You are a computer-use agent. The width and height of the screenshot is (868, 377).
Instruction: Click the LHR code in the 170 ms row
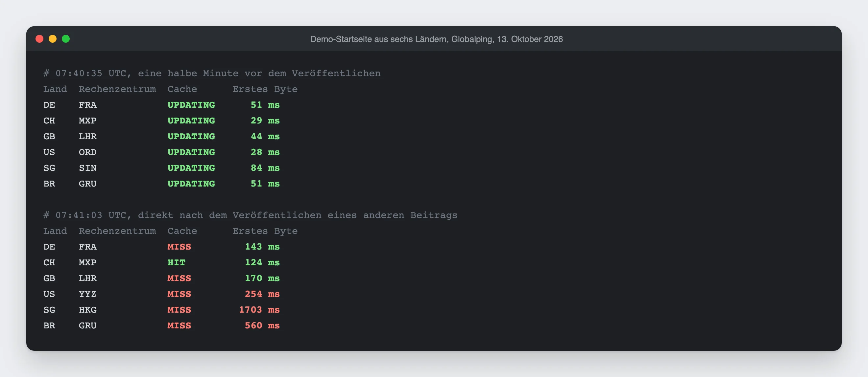tap(87, 278)
